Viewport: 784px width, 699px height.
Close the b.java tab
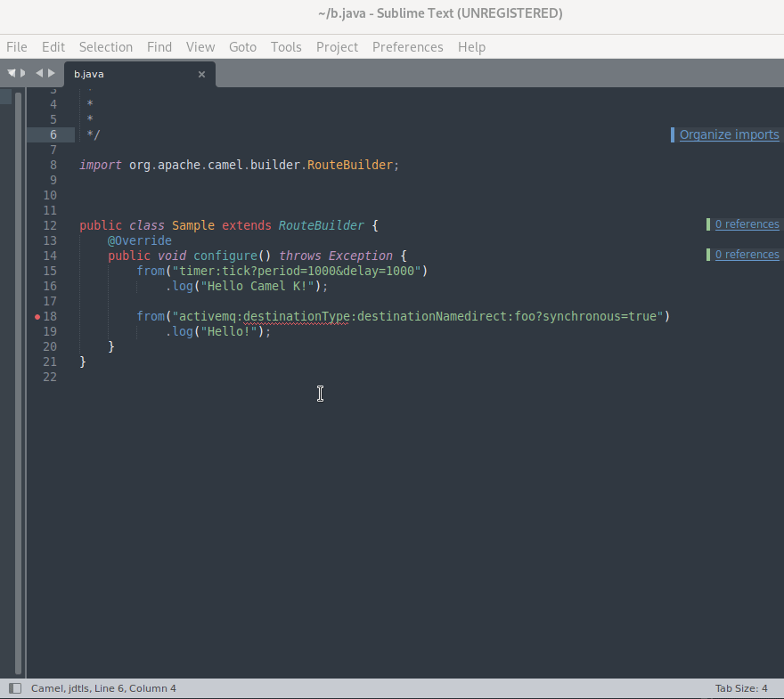[201, 75]
